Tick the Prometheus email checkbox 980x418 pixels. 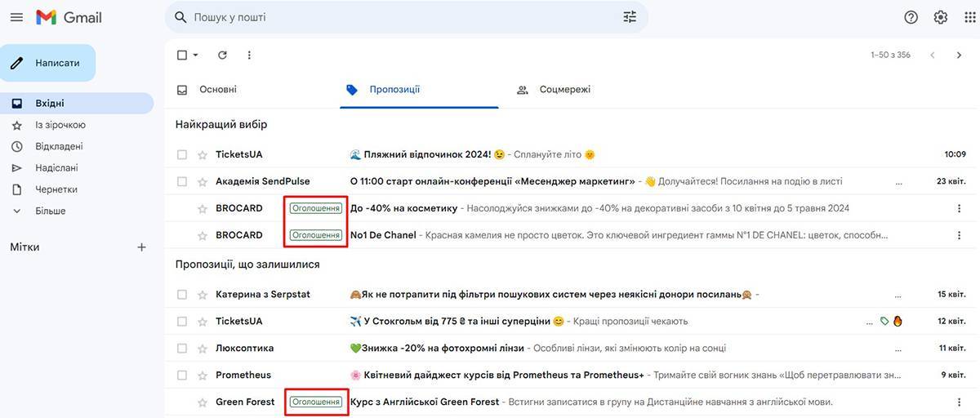[182, 375]
